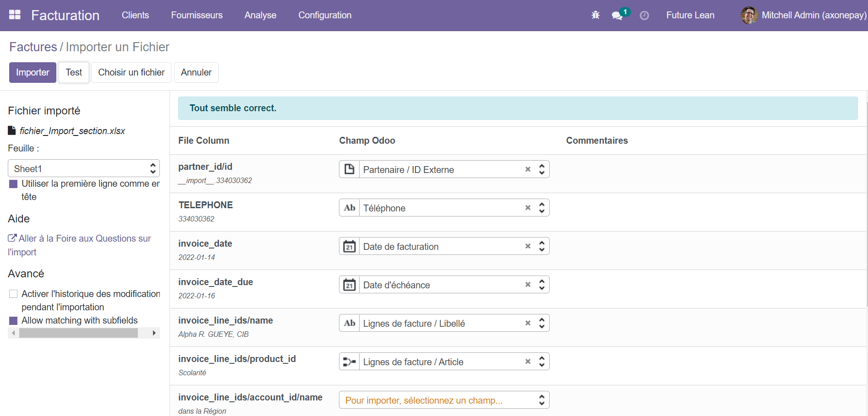Image resolution: width=868 pixels, height=416 pixels.
Task: Click the debug bug icon
Action: point(595,15)
